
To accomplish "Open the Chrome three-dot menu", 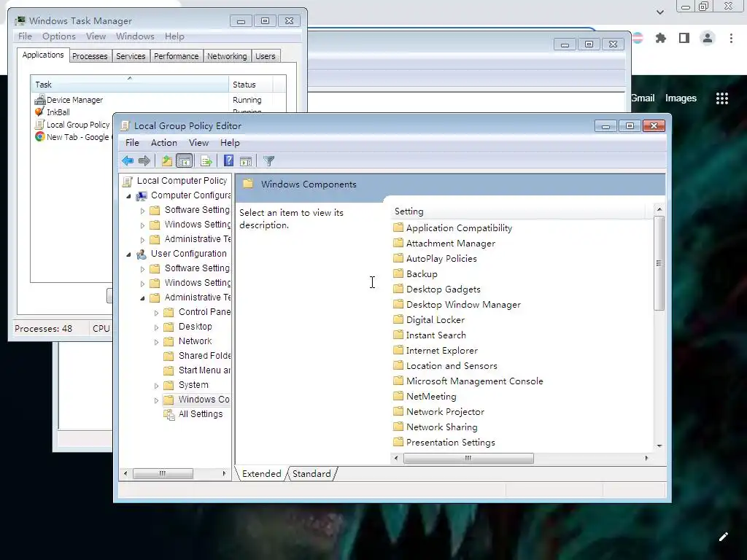I will (x=731, y=38).
